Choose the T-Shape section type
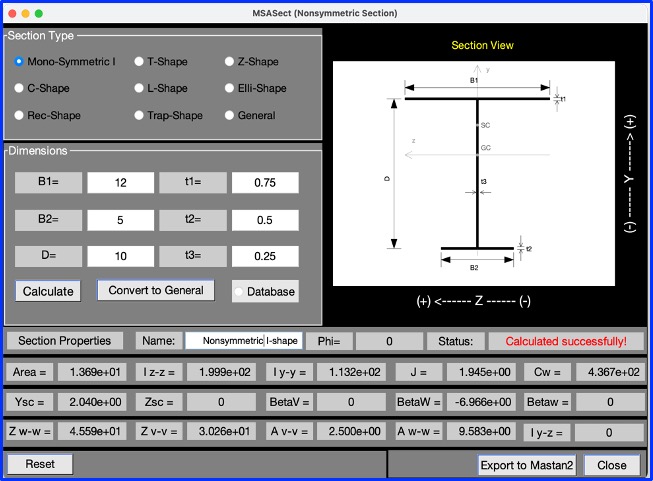This screenshot has height=481, width=653. [139, 62]
